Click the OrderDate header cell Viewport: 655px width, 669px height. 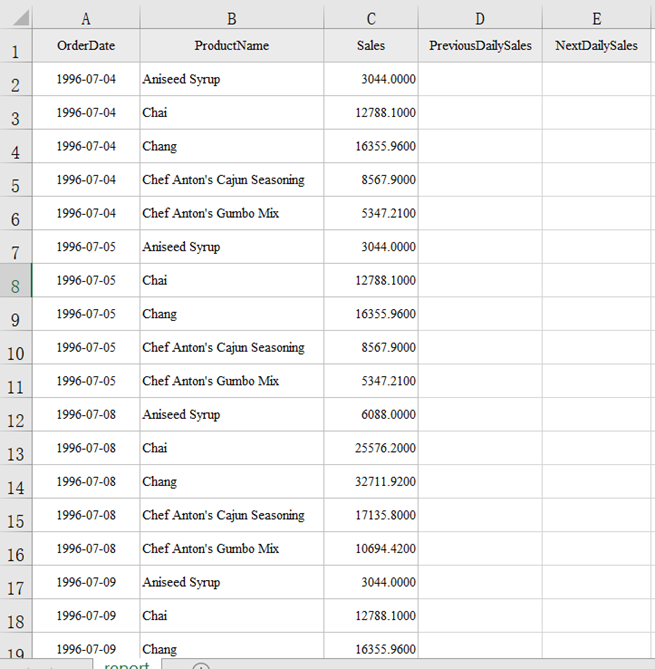tap(86, 46)
